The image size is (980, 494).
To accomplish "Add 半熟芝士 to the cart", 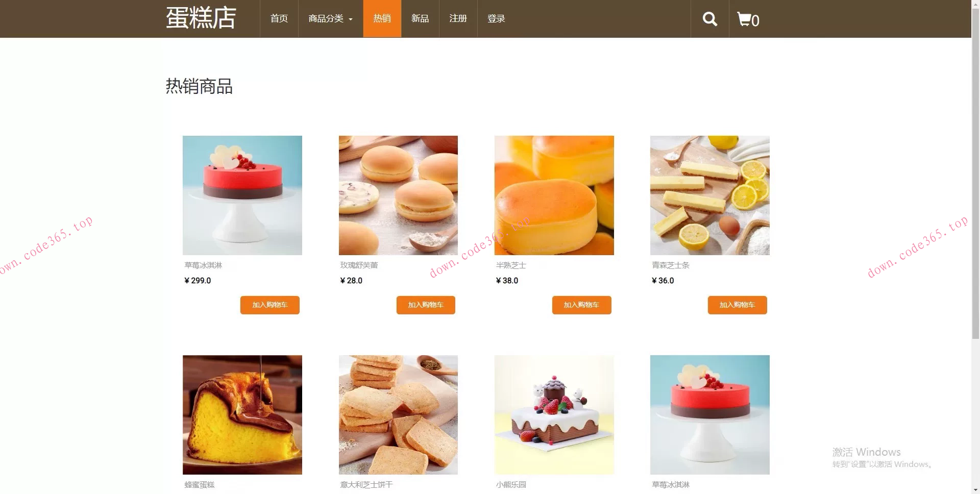I will (581, 305).
